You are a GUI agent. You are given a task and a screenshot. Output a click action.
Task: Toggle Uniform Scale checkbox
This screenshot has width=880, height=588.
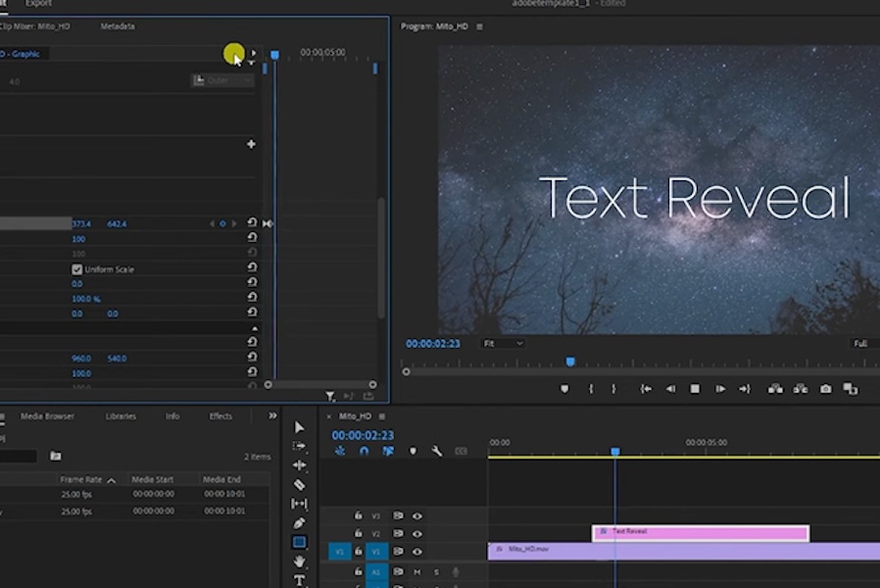click(76, 269)
